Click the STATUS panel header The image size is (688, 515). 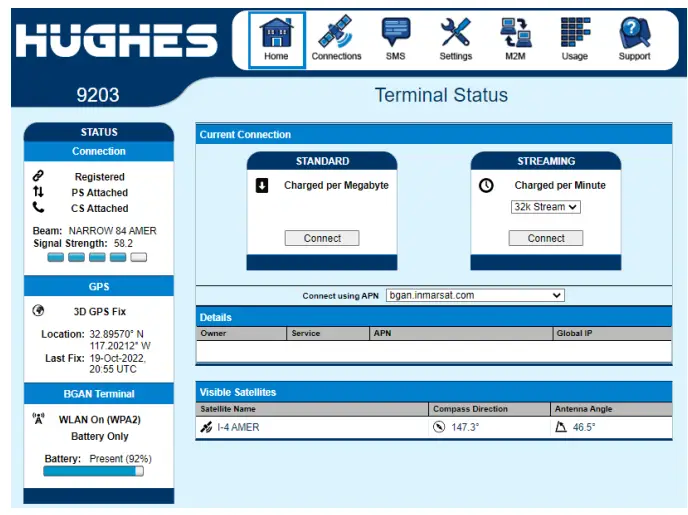99,132
